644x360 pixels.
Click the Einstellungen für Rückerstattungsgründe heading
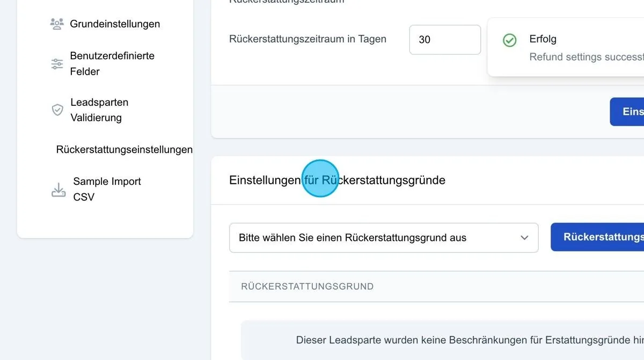337,180
